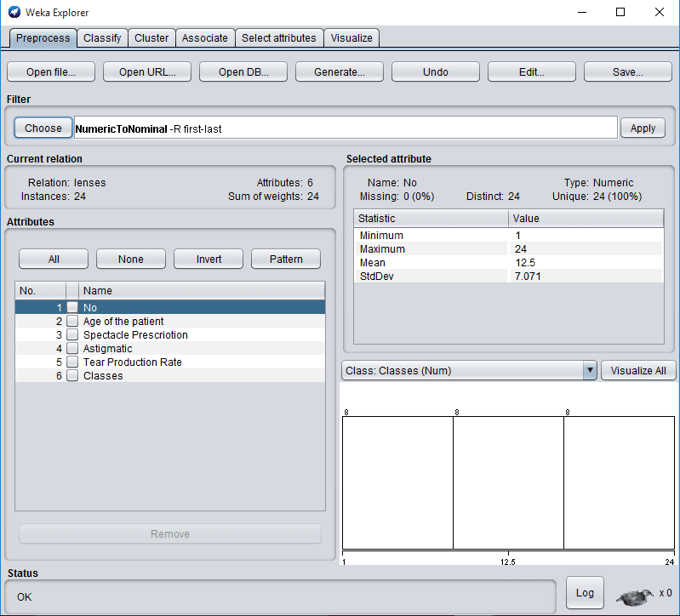
Task: Click the NumericToNominal filter text field
Action: click(346, 128)
